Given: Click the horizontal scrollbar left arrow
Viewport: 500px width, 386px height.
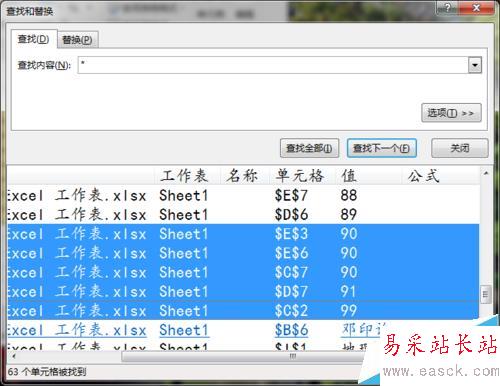Looking at the screenshot, I should click(13, 356).
